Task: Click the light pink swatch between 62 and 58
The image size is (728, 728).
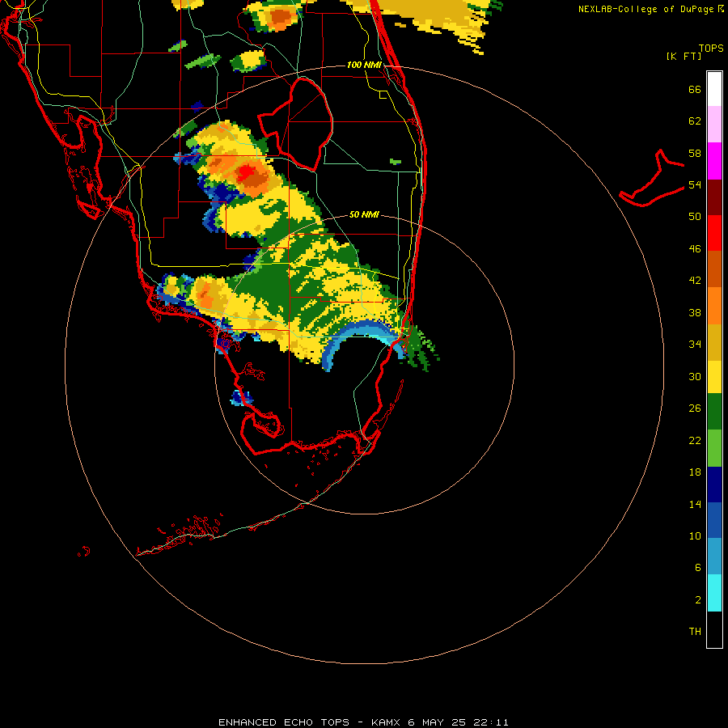Action: [x=714, y=124]
